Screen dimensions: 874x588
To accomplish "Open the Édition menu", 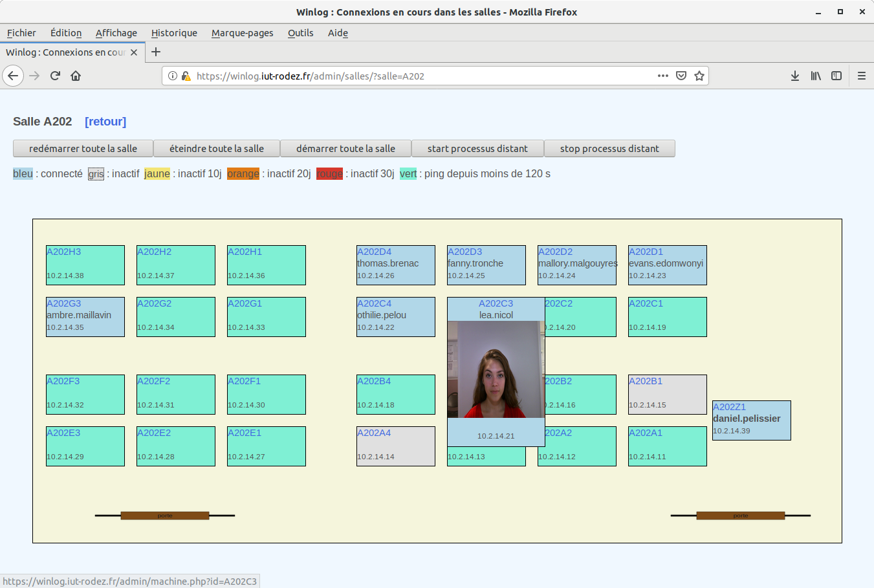I will pos(66,33).
